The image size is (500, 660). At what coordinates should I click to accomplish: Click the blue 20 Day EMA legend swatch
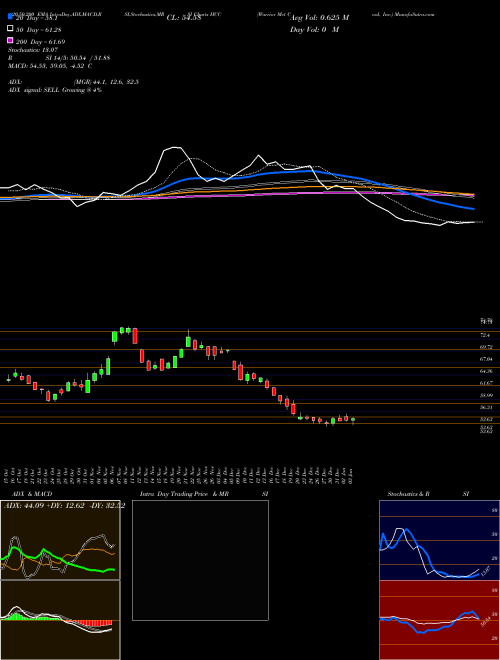click(11, 17)
